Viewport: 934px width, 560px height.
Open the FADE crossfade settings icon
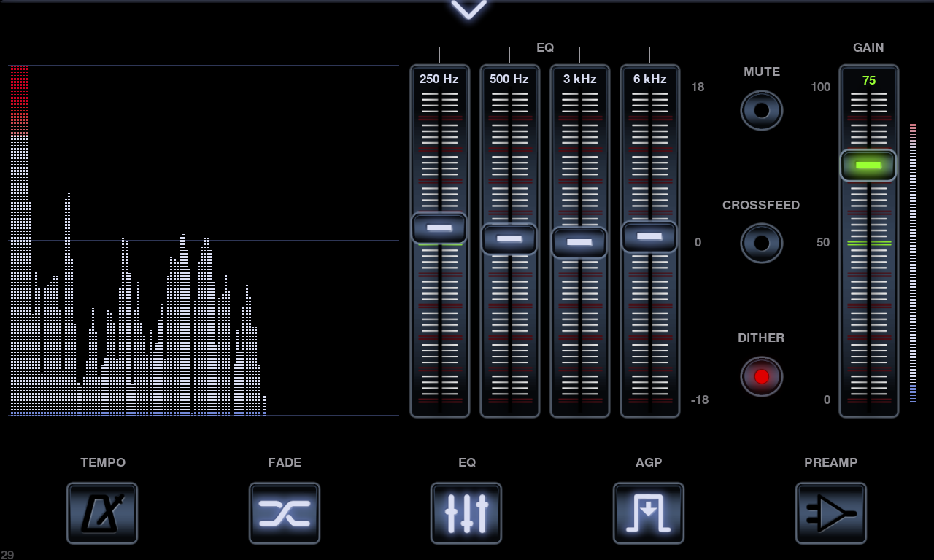284,513
